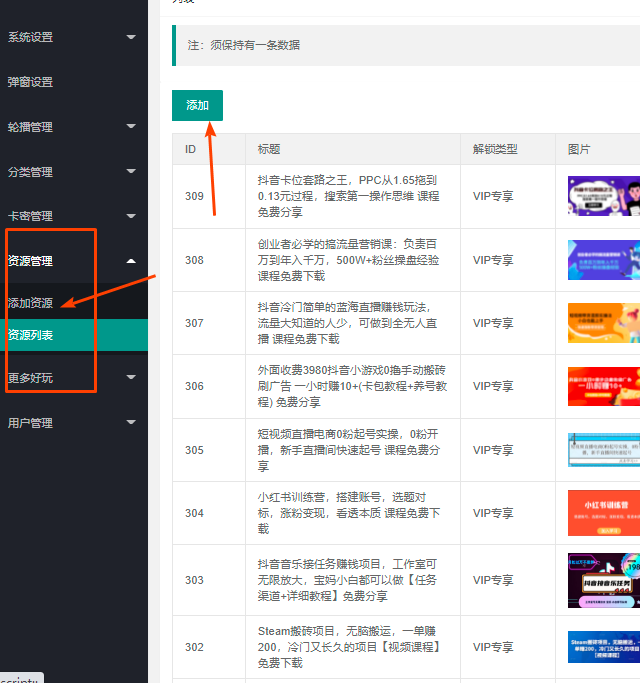Open the Steam thumbnail for resource 302
The height and width of the screenshot is (683, 640).
[x=604, y=647]
